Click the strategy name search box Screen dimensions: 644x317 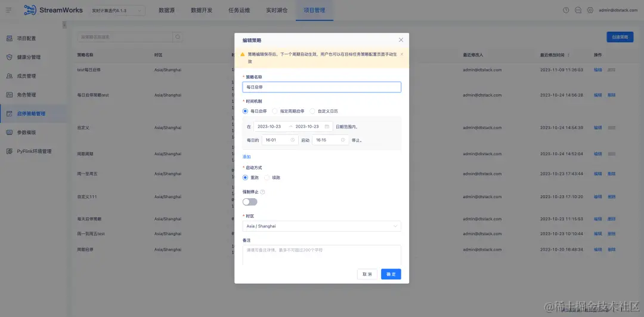pos(125,37)
